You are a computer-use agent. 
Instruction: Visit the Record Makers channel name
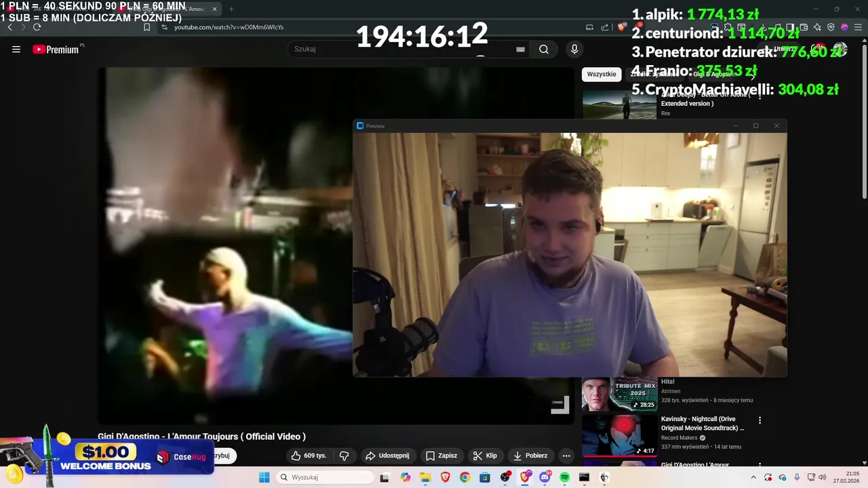point(679,438)
